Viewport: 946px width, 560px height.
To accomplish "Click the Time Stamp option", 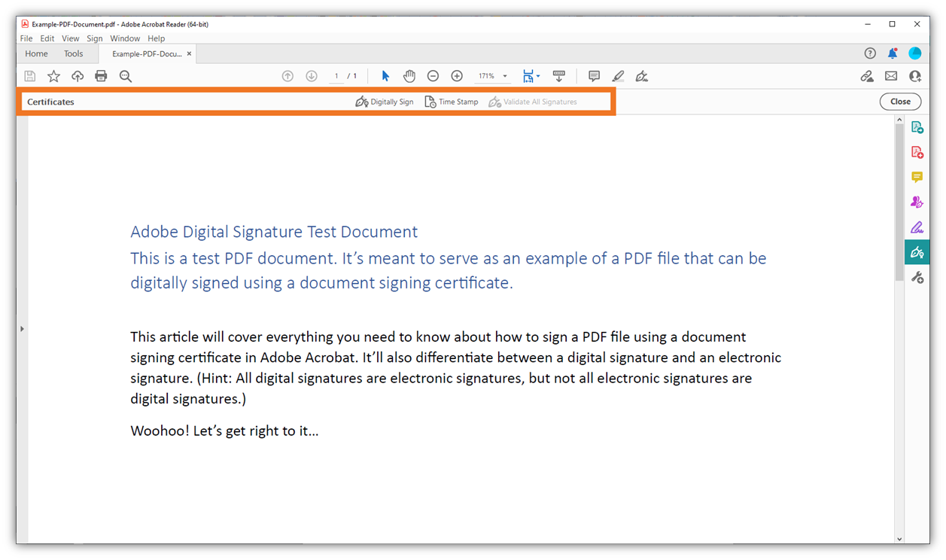I will (451, 101).
